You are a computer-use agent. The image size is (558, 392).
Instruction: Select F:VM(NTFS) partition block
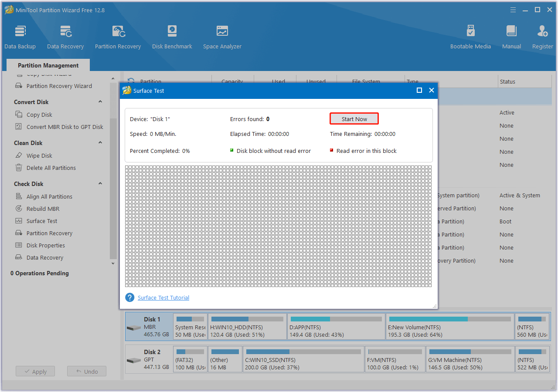(395, 359)
